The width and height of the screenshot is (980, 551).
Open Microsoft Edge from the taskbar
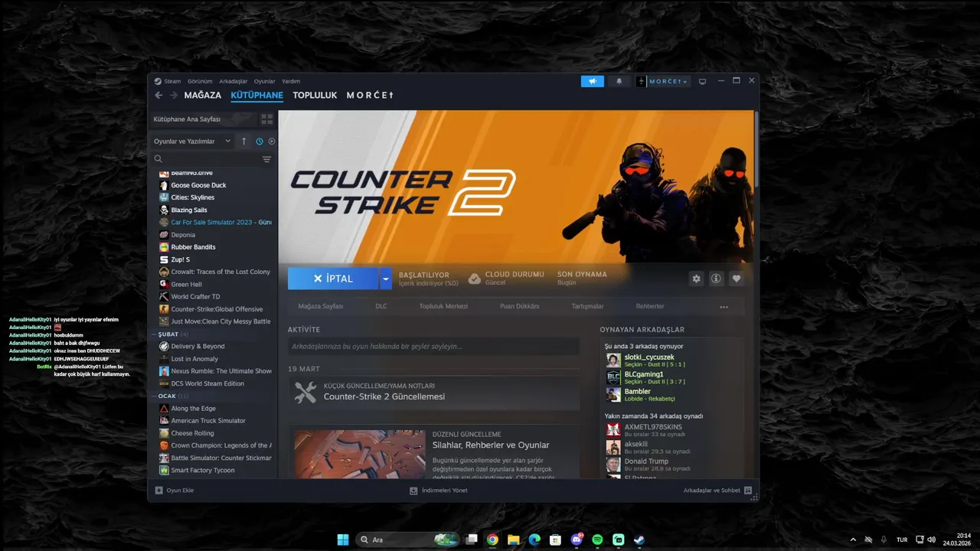click(534, 540)
